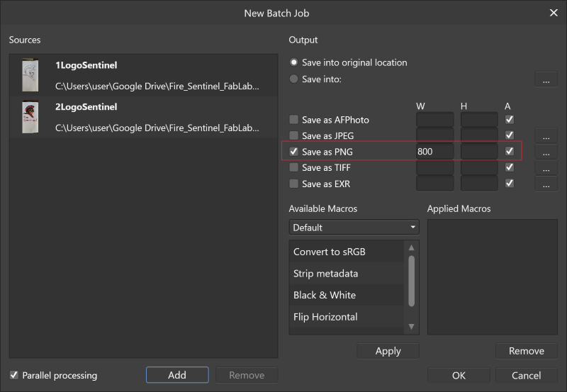Open JPEG export options ellipsis button

pyautogui.click(x=545, y=135)
